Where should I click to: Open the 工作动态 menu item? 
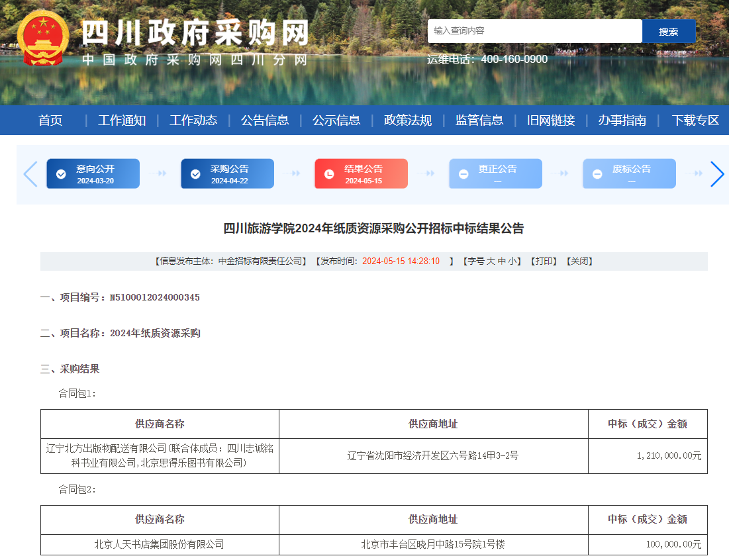point(193,120)
